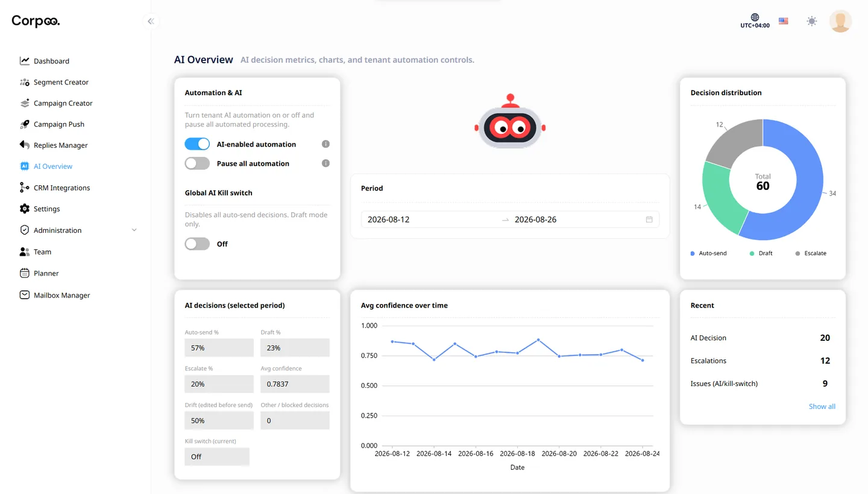Image resolution: width=868 pixels, height=494 pixels.
Task: Toggle the Global AI Kill switch
Action: pyautogui.click(x=197, y=244)
